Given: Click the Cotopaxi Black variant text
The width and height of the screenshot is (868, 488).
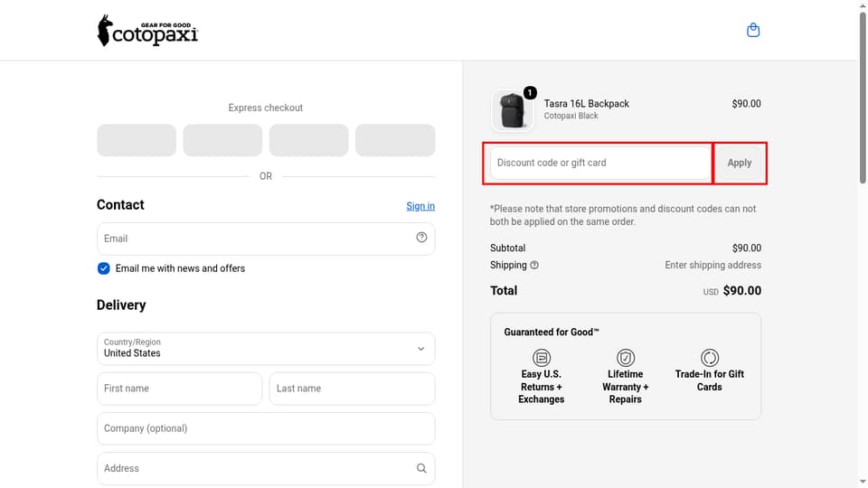Looking at the screenshot, I should click(571, 116).
